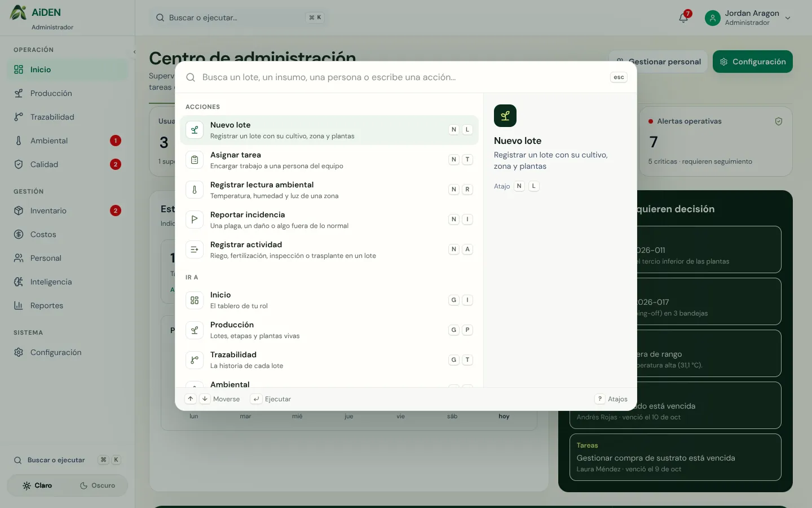
Task: Click the Registrar lectura ambiental thermometer icon
Action: [x=195, y=190]
